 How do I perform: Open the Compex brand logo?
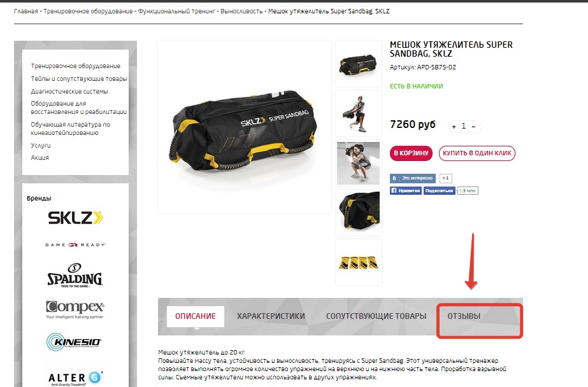click(x=75, y=309)
